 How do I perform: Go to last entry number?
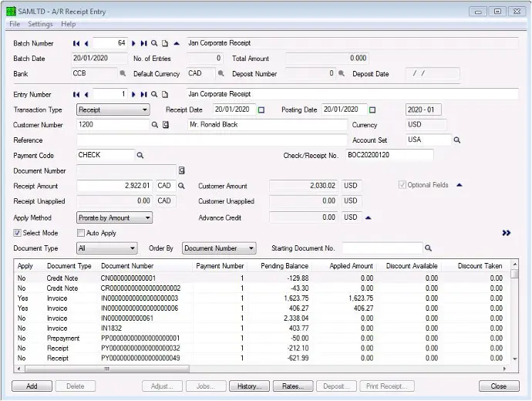pyautogui.click(x=143, y=95)
